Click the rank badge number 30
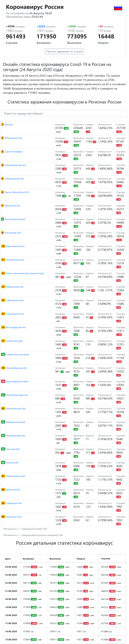Viewport: 129px width, 644px height. 3,517
